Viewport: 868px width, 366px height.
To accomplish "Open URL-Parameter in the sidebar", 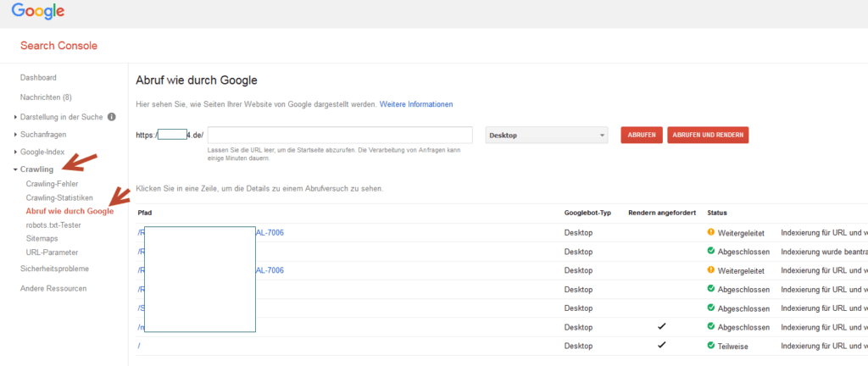I will (52, 252).
